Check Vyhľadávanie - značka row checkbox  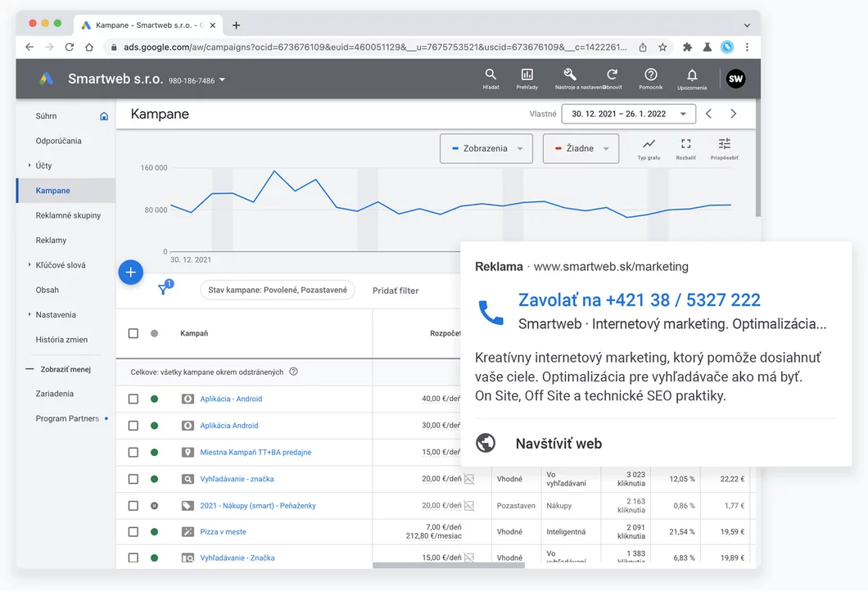(133, 479)
